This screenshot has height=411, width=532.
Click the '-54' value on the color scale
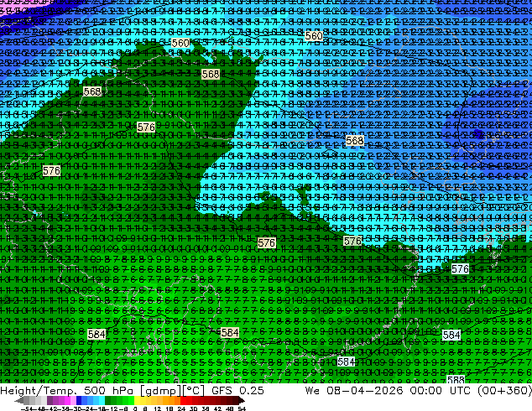coord(27,408)
